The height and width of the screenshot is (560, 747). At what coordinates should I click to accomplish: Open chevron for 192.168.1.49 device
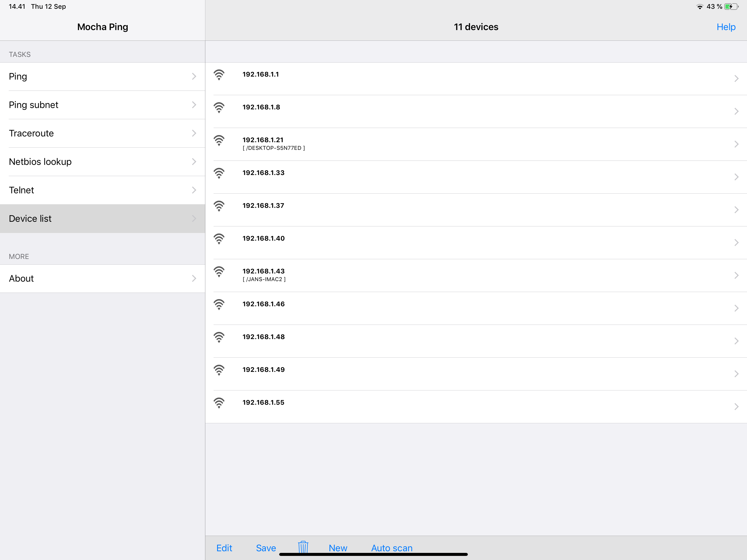pyautogui.click(x=736, y=374)
